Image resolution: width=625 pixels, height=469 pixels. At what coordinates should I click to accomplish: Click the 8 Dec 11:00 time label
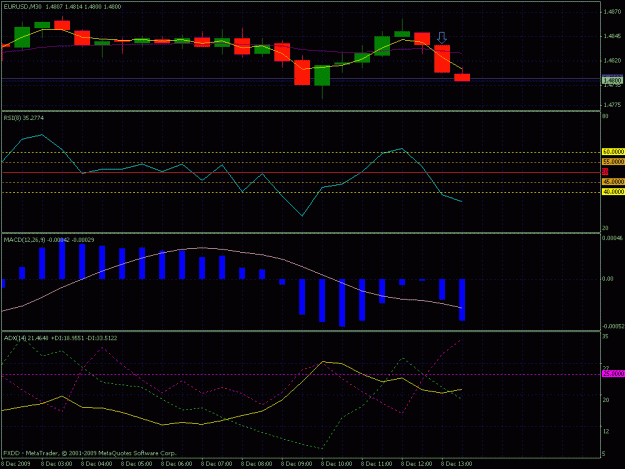click(376, 464)
